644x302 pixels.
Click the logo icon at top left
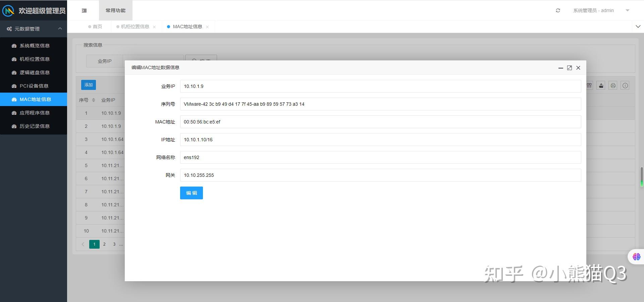[x=8, y=11]
